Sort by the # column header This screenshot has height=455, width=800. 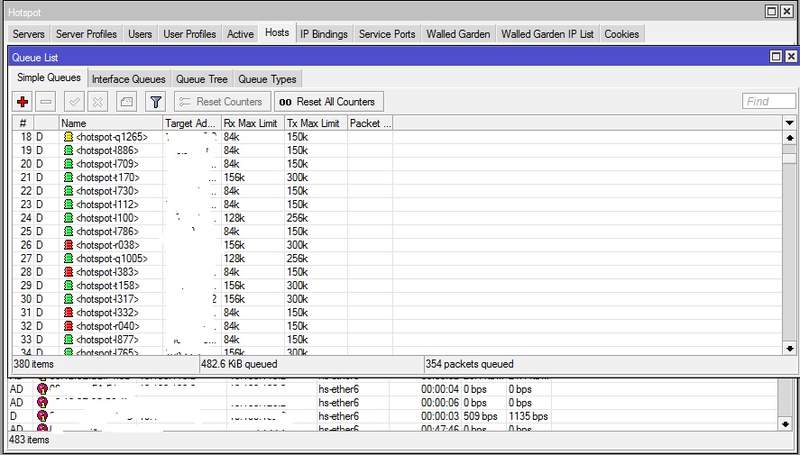coord(23,123)
